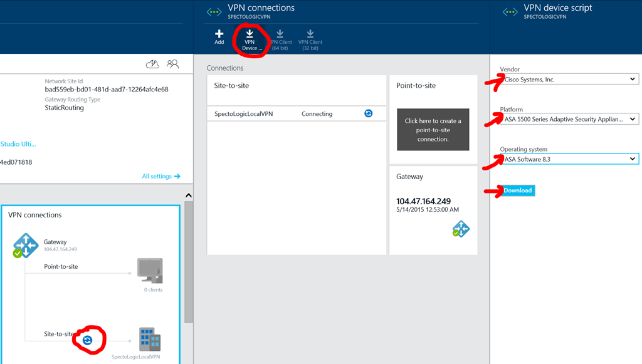Click the Site-to-site sync icon in diagram

click(x=88, y=340)
